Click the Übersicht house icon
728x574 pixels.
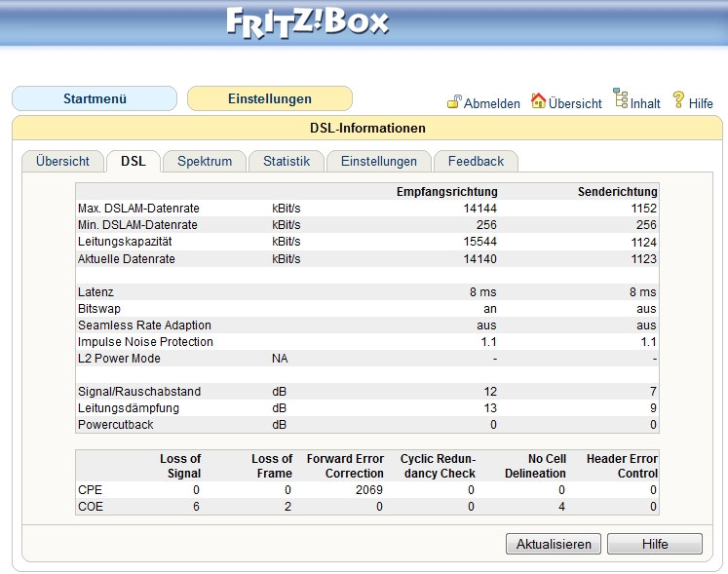[539, 100]
